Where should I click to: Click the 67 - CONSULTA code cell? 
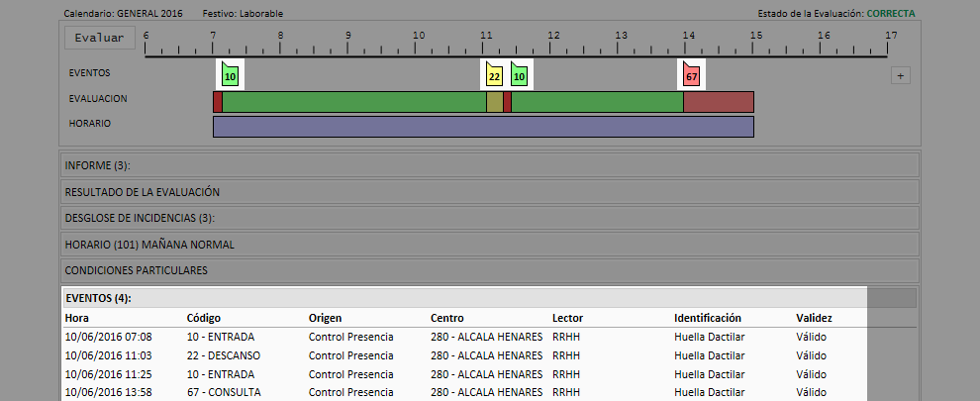(224, 393)
